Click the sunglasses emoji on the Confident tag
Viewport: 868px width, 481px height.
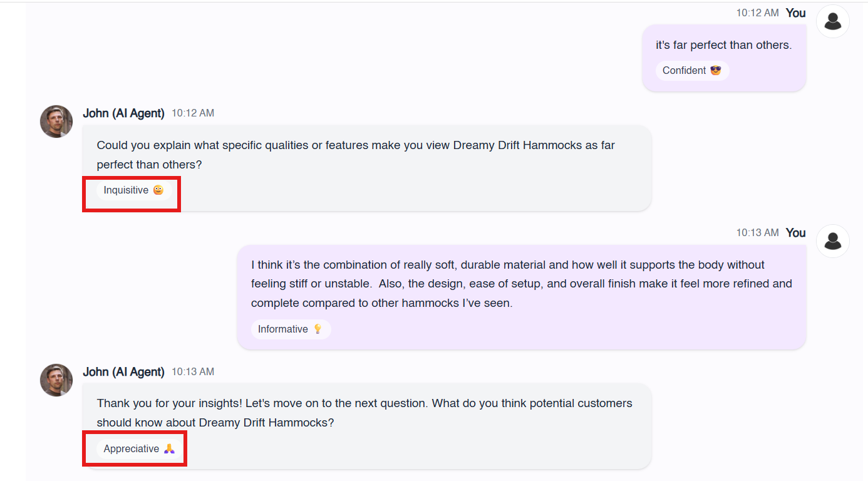pos(716,71)
